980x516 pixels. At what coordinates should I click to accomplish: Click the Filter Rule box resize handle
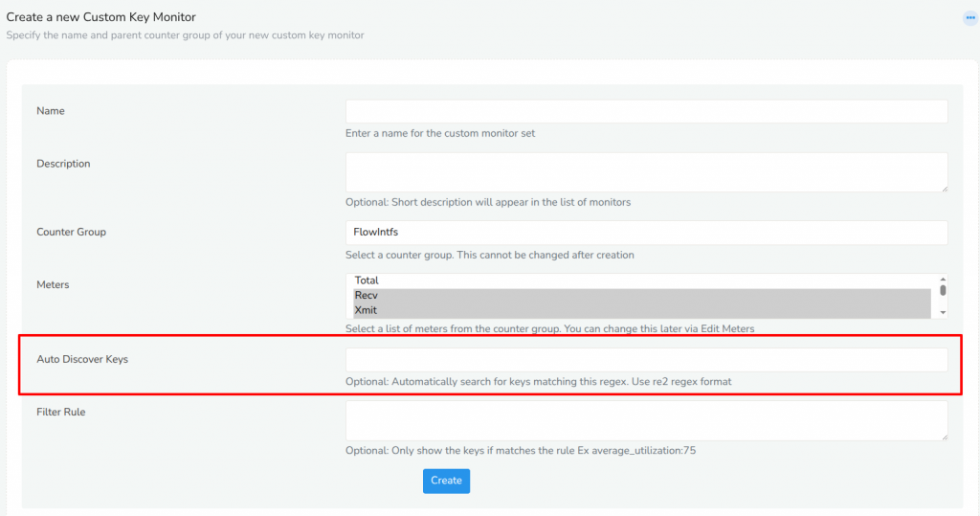(x=944, y=437)
